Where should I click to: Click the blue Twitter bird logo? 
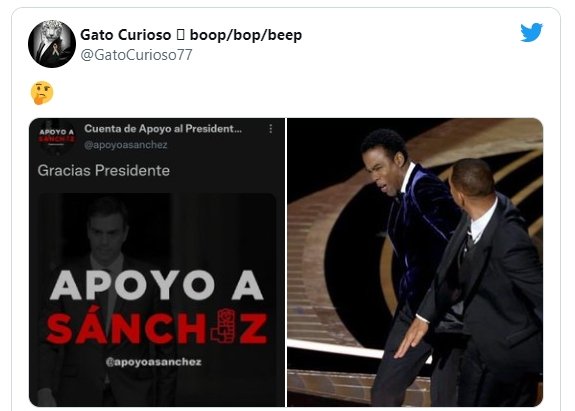531,32
